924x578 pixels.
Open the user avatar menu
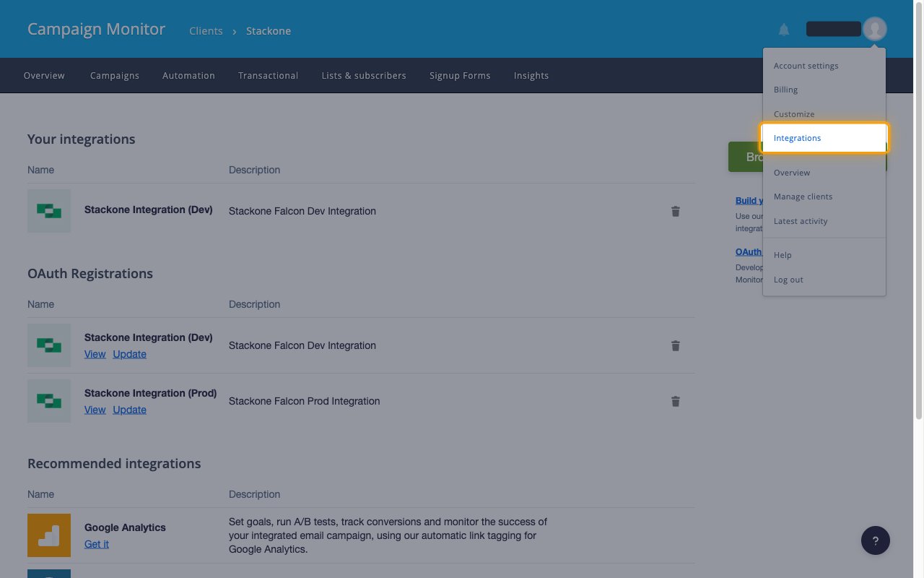point(875,29)
